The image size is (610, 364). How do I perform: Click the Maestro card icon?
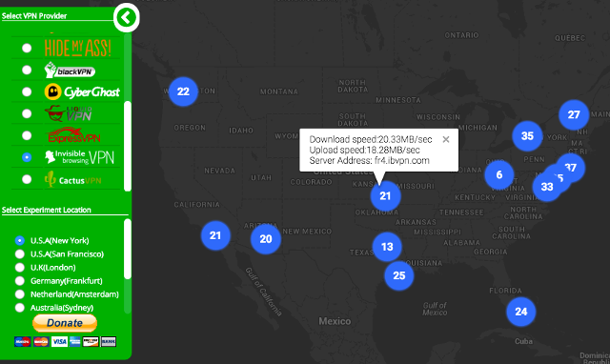click(x=23, y=342)
